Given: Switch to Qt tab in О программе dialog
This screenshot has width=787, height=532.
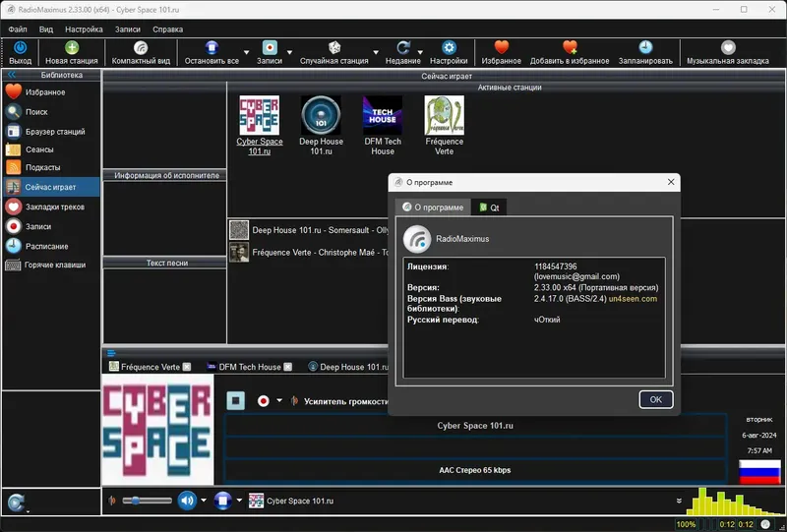Looking at the screenshot, I should (489, 207).
